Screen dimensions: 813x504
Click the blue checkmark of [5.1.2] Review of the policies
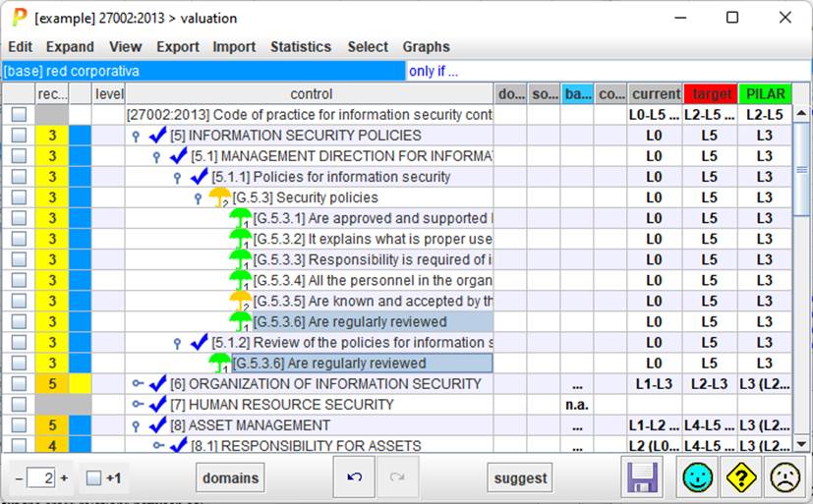pos(200,343)
